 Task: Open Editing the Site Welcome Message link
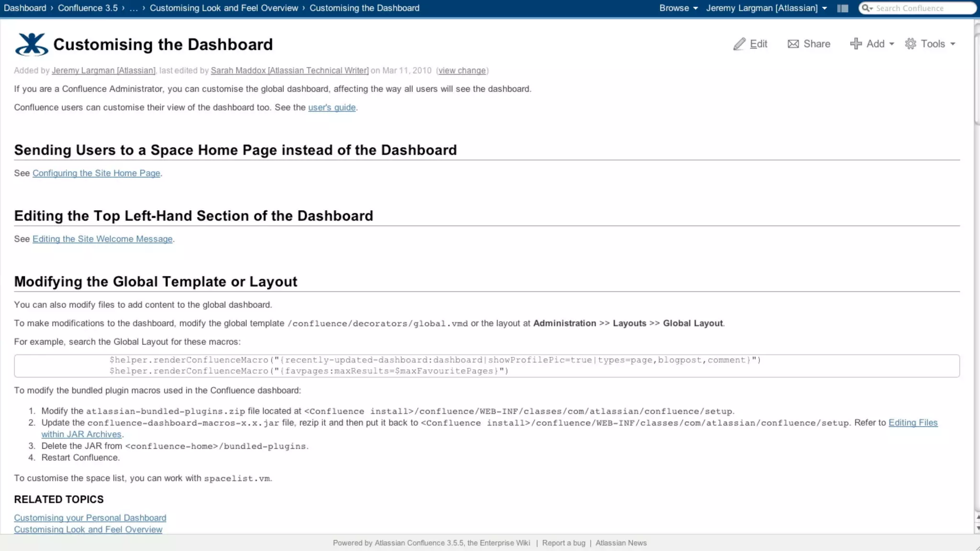click(x=102, y=239)
